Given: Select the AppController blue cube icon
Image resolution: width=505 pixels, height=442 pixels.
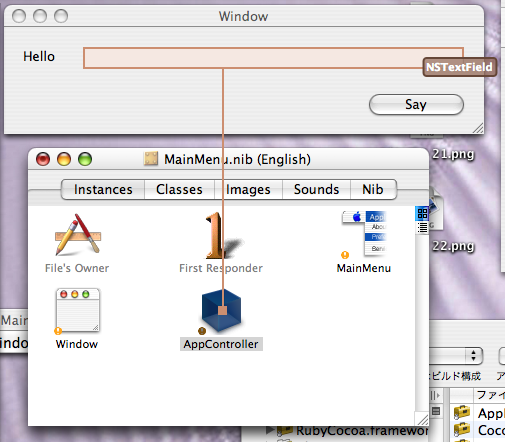Looking at the screenshot, I should [221, 310].
